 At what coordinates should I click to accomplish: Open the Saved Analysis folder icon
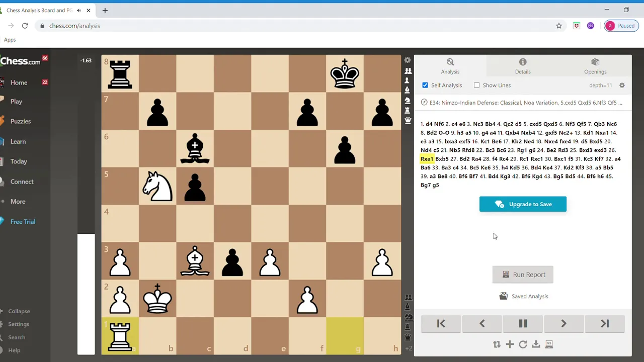pos(503,296)
